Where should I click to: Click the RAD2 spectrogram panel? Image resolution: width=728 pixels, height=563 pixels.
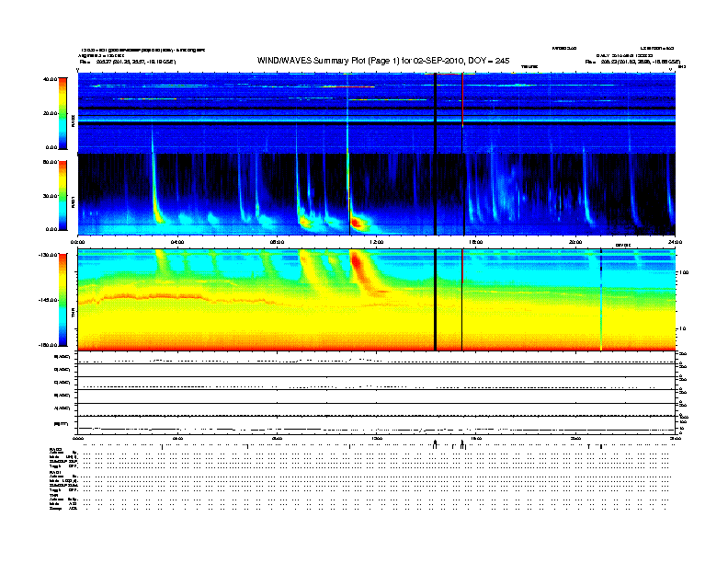377,112
